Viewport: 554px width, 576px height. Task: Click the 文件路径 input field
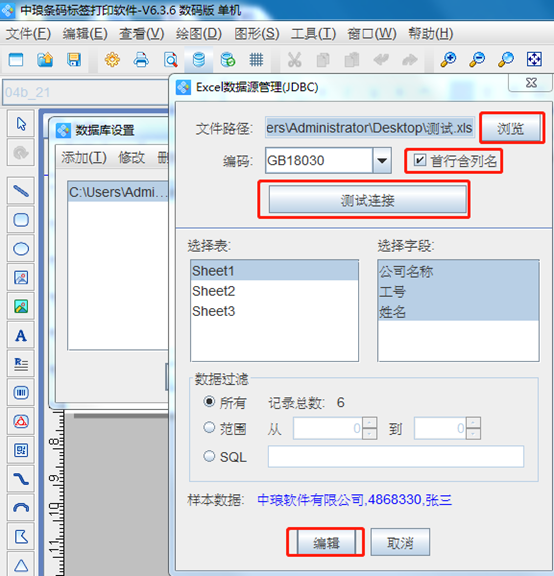[x=370, y=127]
